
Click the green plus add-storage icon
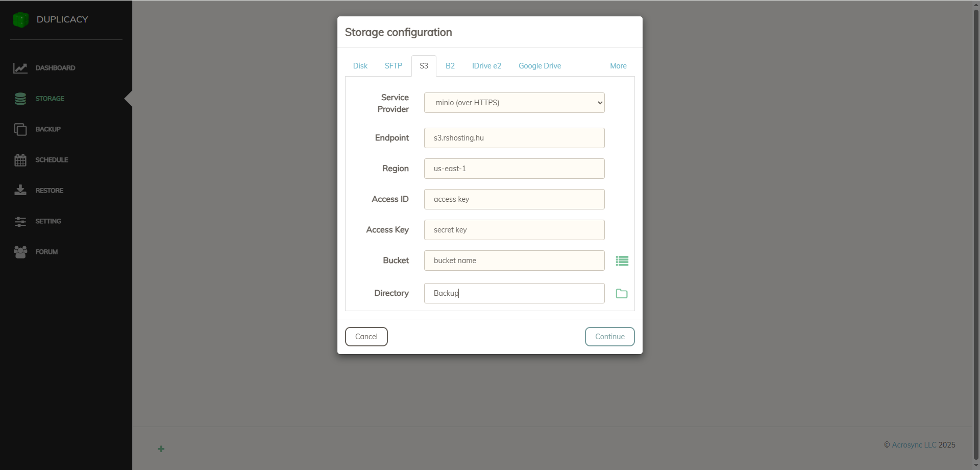pyautogui.click(x=161, y=449)
